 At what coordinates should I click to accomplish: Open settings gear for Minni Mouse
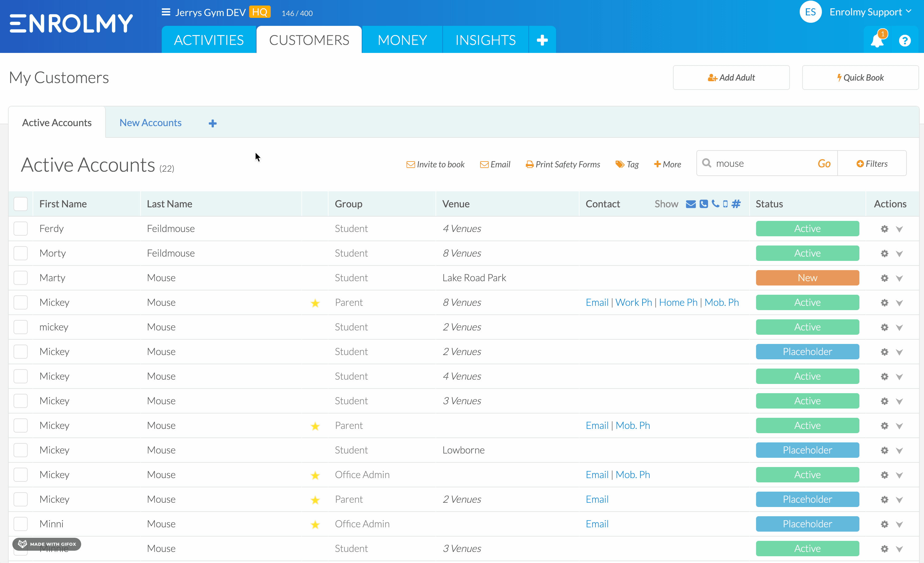point(884,524)
